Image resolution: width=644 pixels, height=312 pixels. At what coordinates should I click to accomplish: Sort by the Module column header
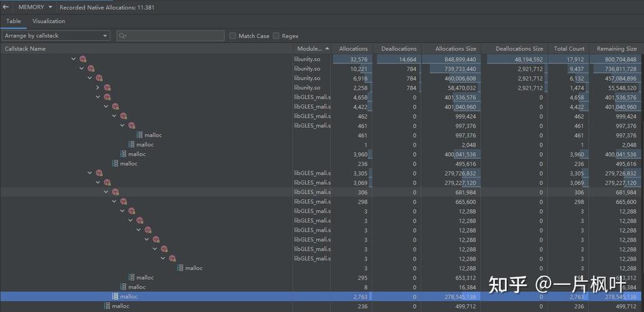point(311,49)
